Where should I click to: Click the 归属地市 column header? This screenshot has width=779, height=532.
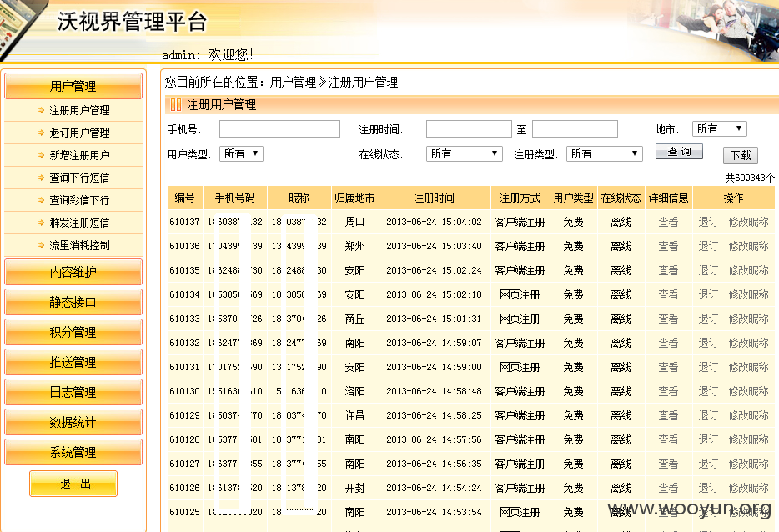pos(354,198)
